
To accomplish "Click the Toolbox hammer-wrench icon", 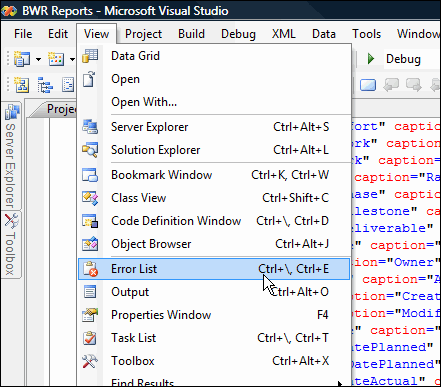I will [x=90, y=361].
